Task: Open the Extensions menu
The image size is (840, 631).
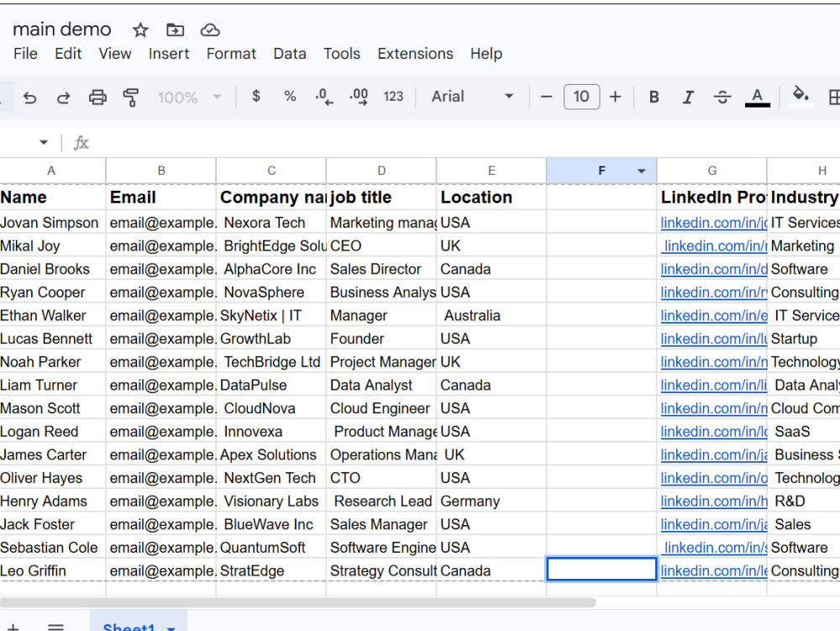Action: point(415,54)
